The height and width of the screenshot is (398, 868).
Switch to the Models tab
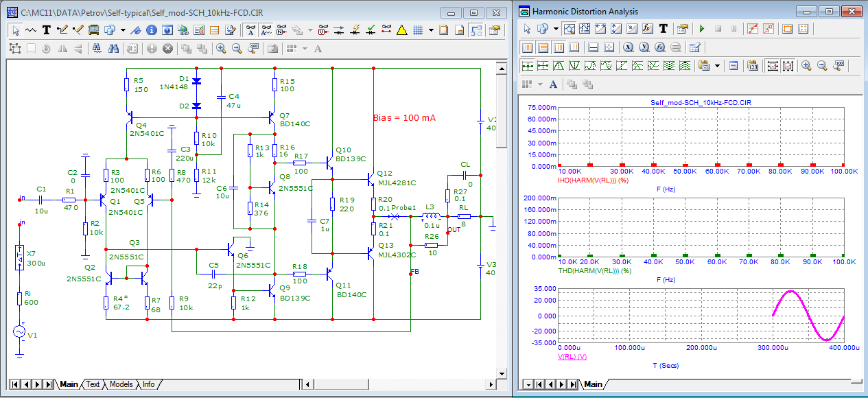click(x=121, y=384)
